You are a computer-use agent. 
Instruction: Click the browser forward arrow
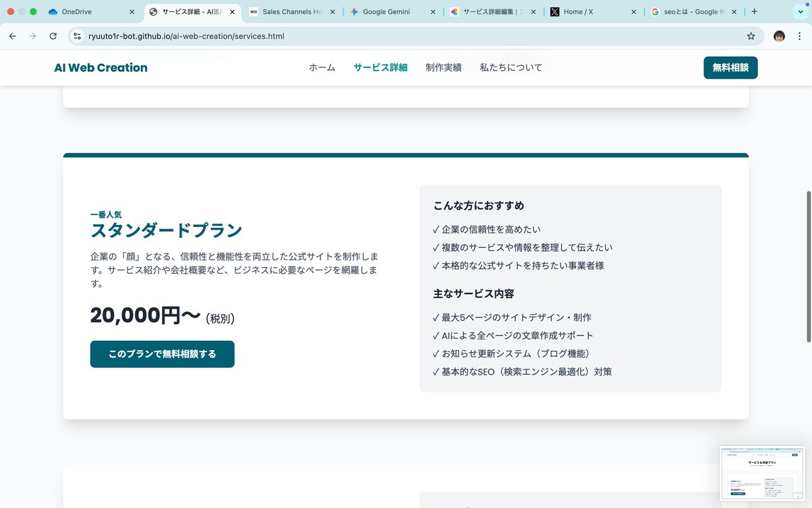click(x=33, y=36)
